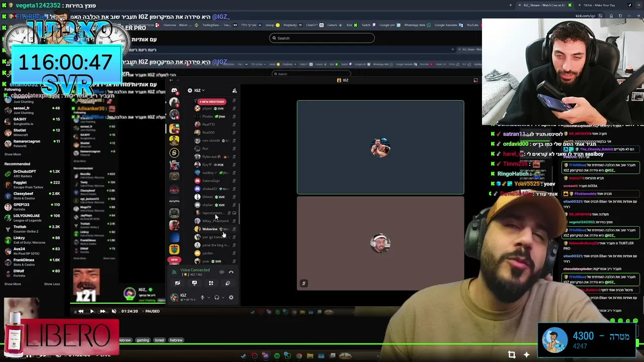Open Fugglet's Escape From Tarkov channel
644x362 pixels.
(x=32, y=185)
